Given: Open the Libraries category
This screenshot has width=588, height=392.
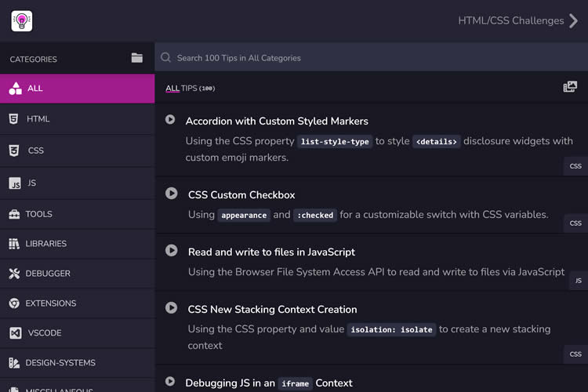Looking at the screenshot, I should 45,244.
